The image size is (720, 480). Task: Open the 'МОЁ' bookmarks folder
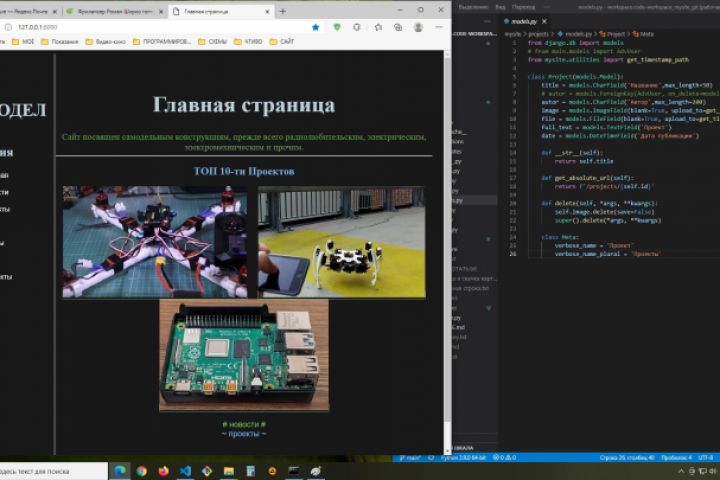tap(23, 41)
